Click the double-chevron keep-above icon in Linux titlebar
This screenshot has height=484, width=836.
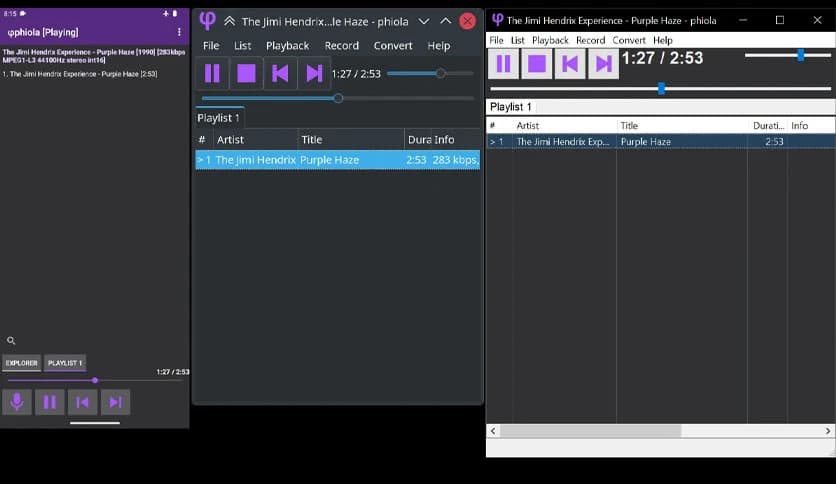click(x=229, y=21)
